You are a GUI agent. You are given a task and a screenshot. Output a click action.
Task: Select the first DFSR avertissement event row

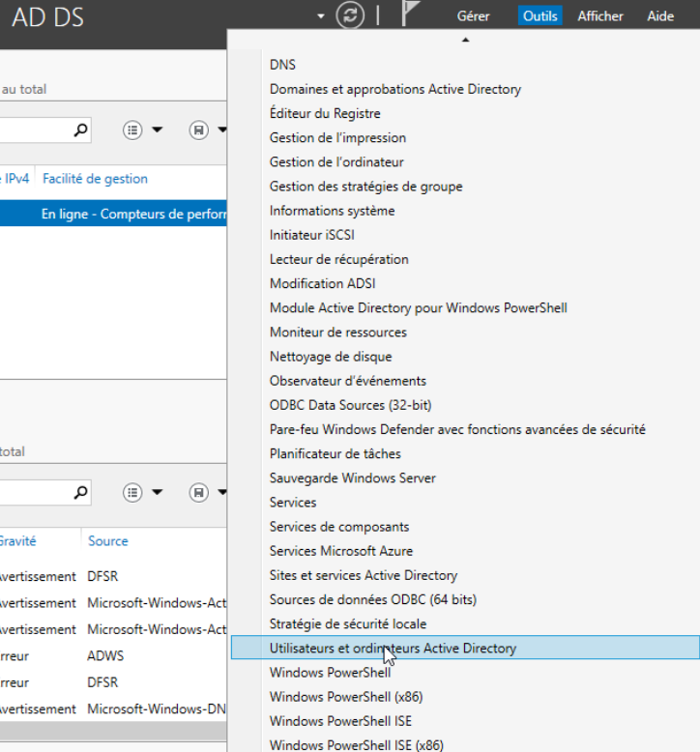coord(113,576)
